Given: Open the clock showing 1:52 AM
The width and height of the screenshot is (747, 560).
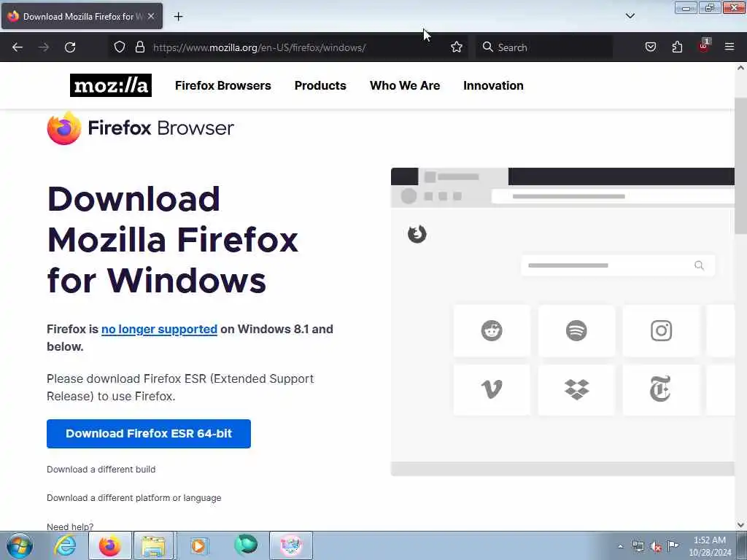Looking at the screenshot, I should (x=710, y=546).
